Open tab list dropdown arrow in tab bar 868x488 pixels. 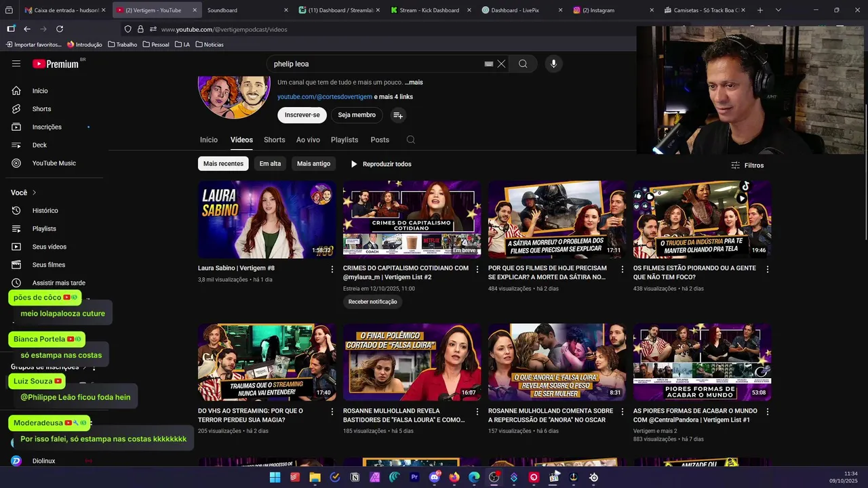pos(778,10)
